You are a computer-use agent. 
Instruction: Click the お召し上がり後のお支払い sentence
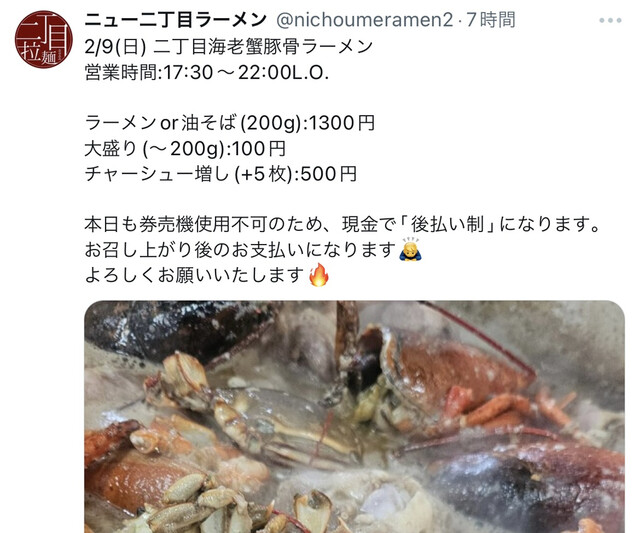[x=241, y=249]
